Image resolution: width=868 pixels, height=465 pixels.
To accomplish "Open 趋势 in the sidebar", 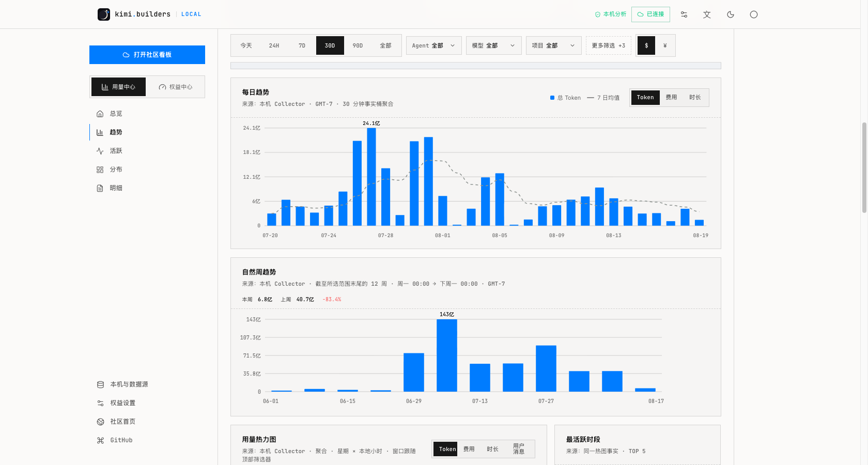I will (147, 132).
